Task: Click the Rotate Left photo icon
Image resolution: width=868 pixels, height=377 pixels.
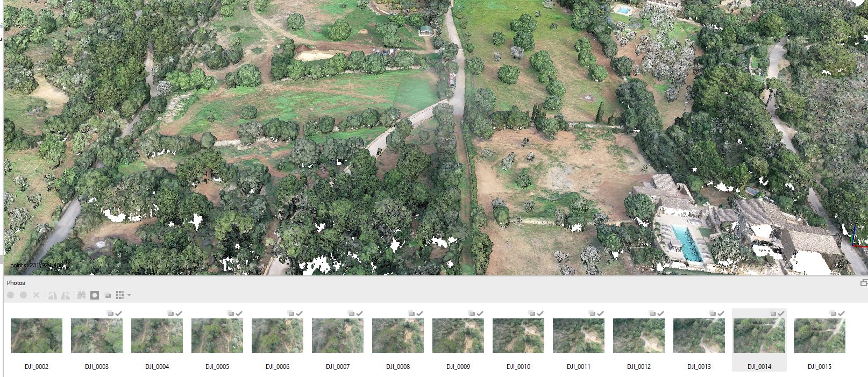Action: click(x=53, y=295)
